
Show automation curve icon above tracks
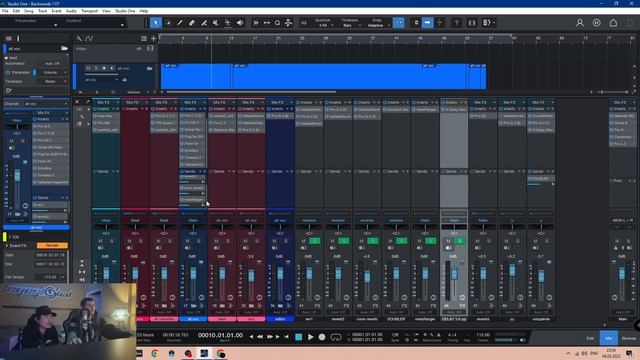(x=89, y=38)
